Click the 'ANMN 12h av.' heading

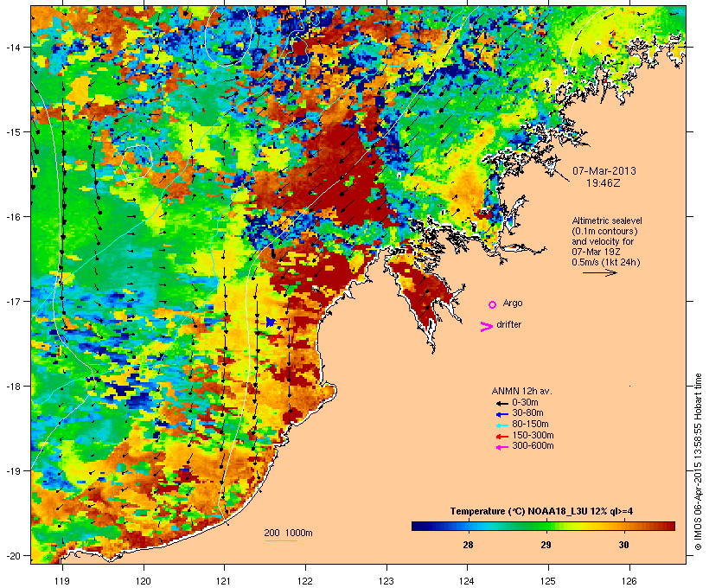click(x=521, y=391)
